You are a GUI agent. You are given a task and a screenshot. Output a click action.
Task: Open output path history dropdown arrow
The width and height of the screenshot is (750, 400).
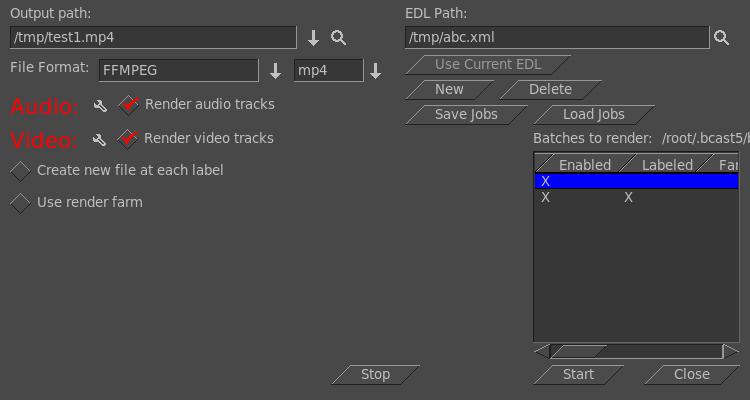coord(313,38)
